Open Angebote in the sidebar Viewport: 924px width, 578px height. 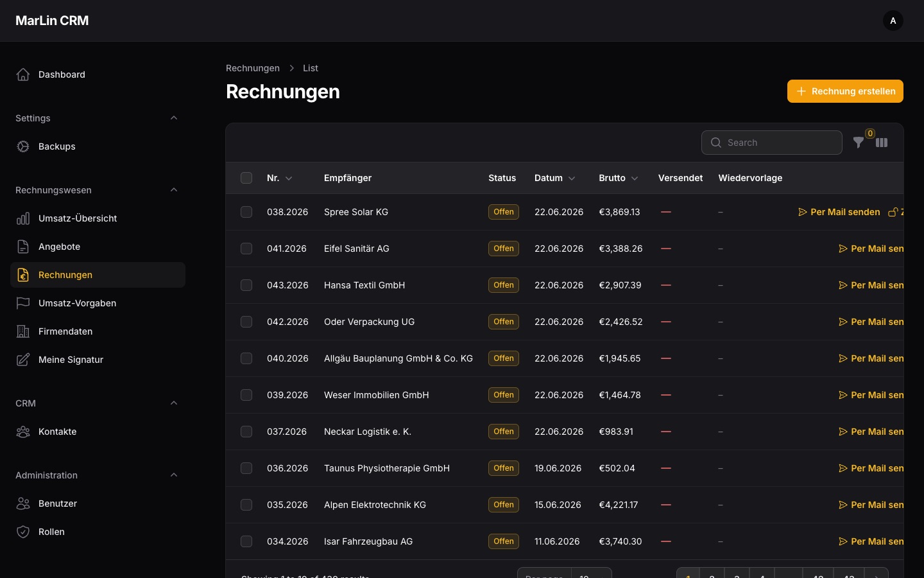(98, 247)
